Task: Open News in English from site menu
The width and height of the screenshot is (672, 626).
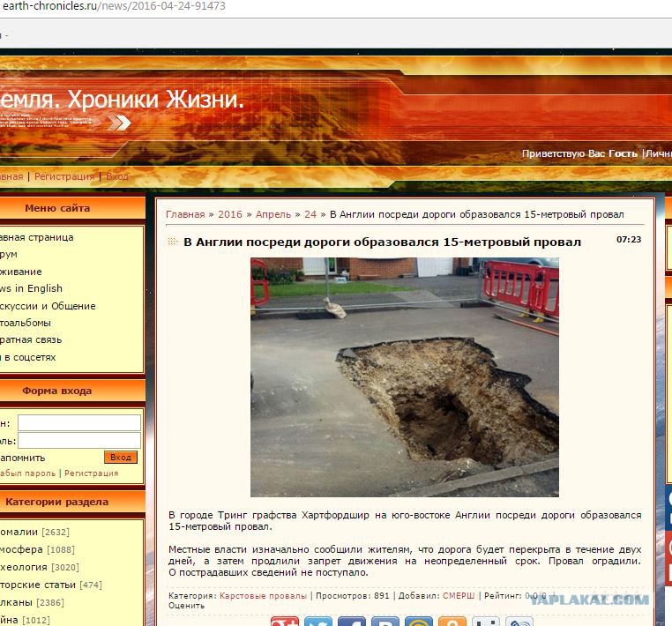Action: pyautogui.click(x=31, y=288)
